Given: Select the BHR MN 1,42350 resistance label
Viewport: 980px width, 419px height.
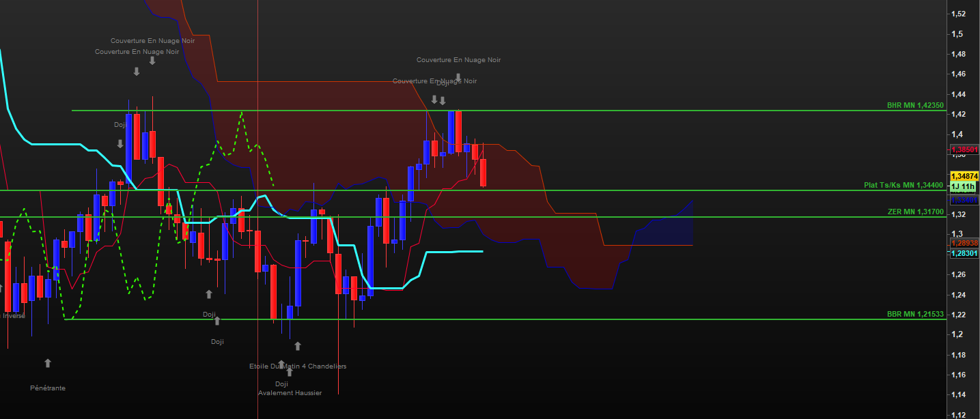Looking at the screenshot, I should (x=915, y=106).
